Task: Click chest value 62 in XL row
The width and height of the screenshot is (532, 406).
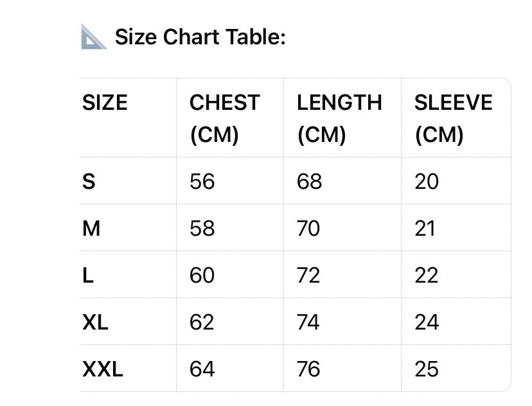Action: coord(202,322)
